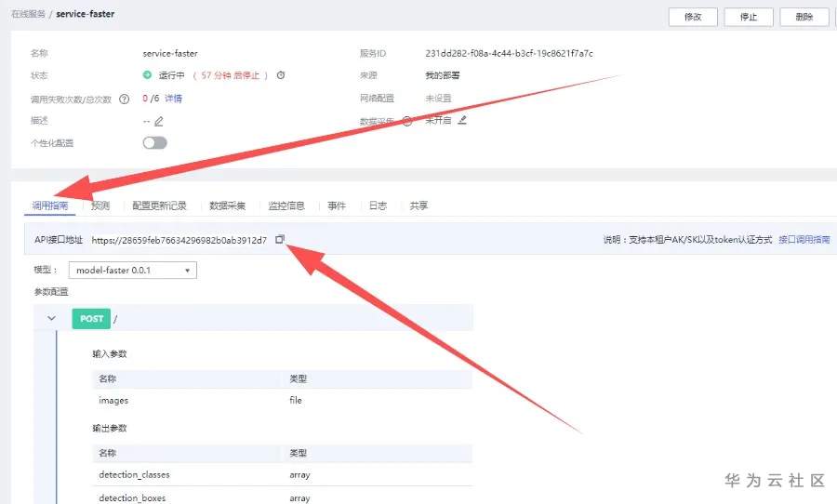Copy the API interface address

280,239
